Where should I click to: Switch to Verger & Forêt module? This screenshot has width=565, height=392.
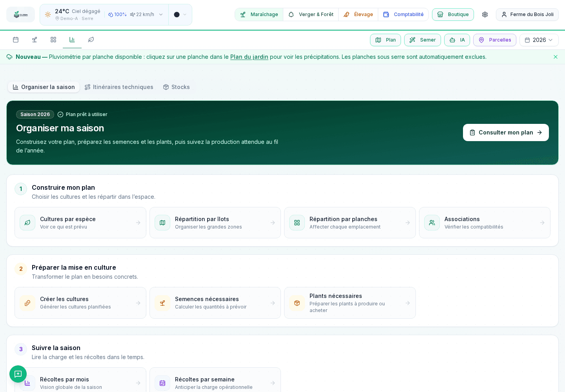pyautogui.click(x=311, y=15)
